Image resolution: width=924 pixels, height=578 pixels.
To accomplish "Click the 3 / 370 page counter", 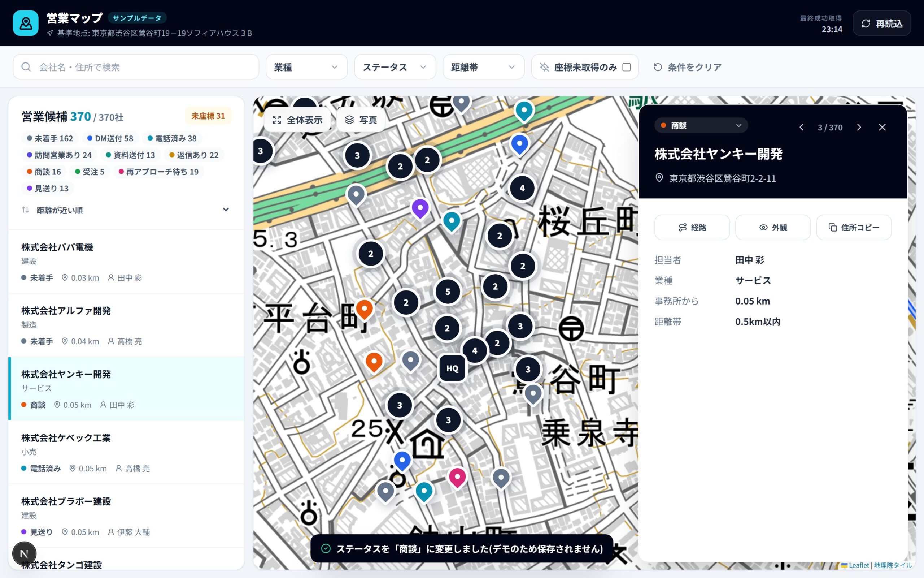I will click(830, 128).
